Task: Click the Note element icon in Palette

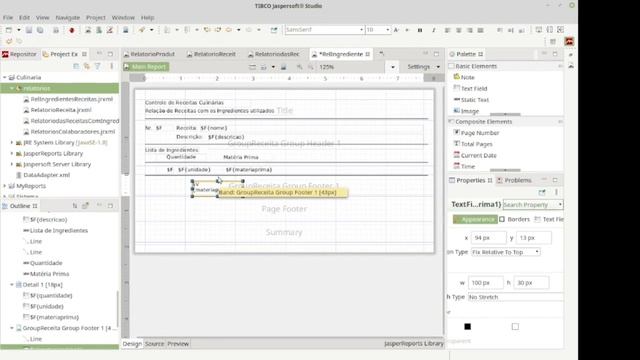Action: (457, 77)
